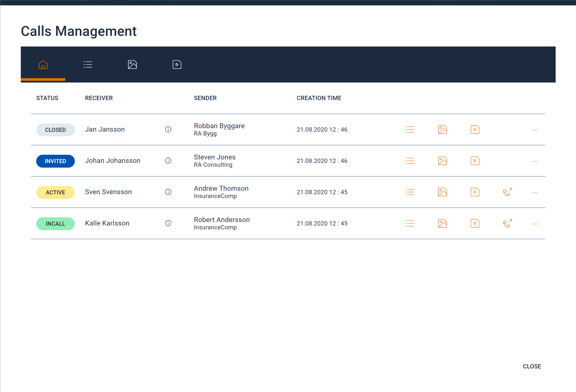Expand more options on Johan Johansson row
The width and height of the screenshot is (576, 392).
[x=535, y=161]
